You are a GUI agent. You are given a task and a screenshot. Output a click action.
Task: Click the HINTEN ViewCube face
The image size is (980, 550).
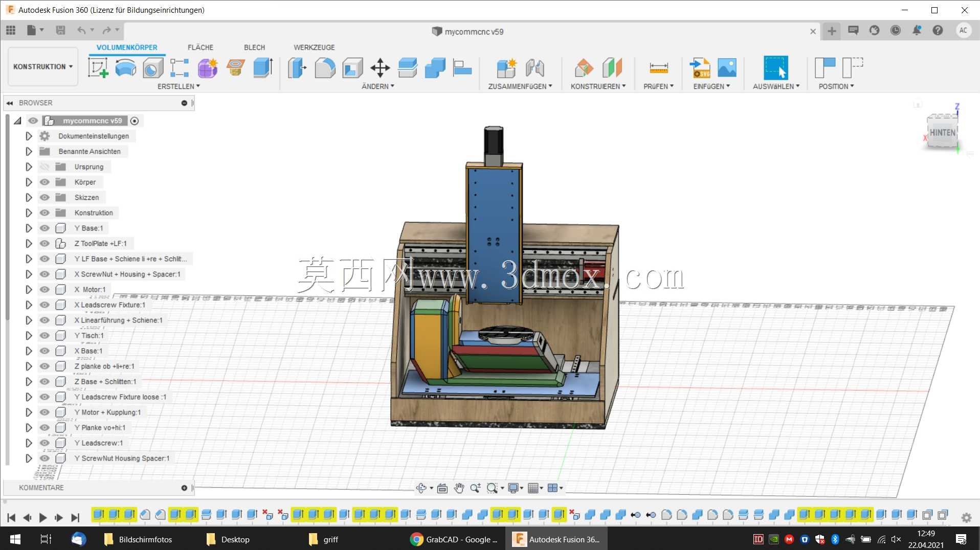(942, 132)
